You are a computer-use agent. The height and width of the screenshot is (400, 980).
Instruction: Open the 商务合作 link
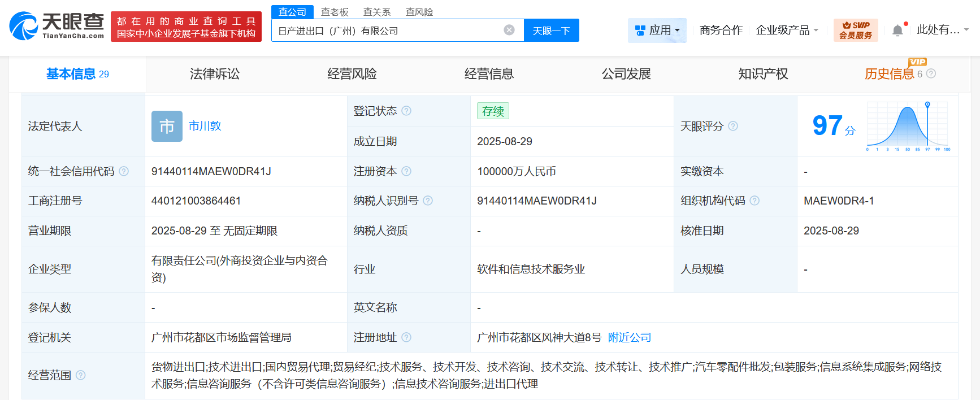(721, 30)
